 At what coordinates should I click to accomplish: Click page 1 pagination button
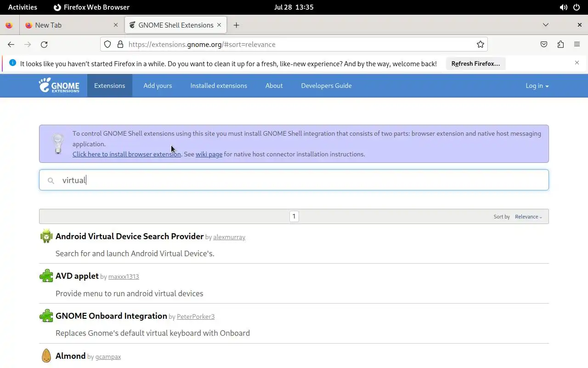[x=294, y=216]
